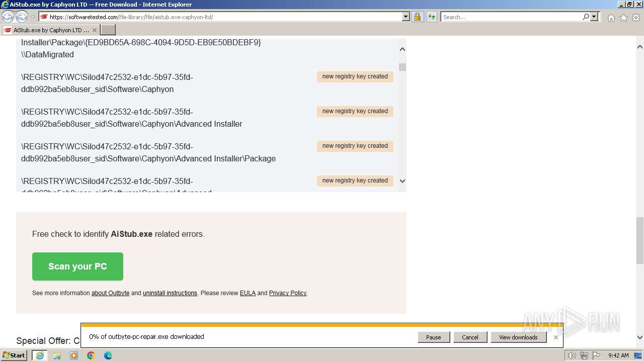The height and width of the screenshot is (362, 644).
Task: Click the 9:42 AM system clock
Action: 618,355
